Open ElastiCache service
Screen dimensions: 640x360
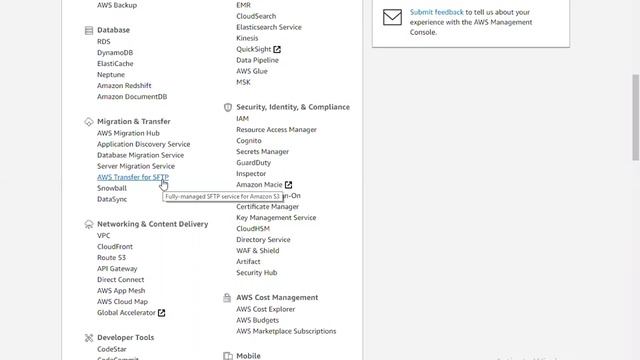(x=115, y=64)
